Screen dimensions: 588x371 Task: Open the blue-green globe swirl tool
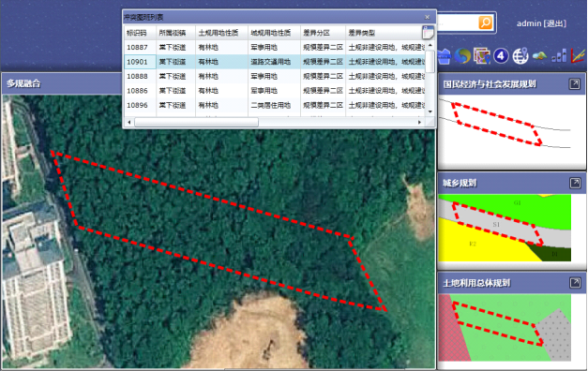[462, 56]
